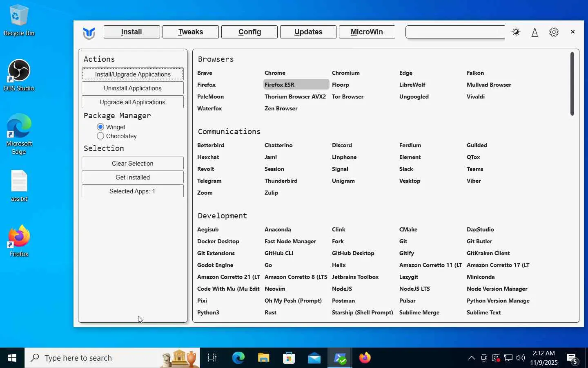Screen dimensions: 588x368
Task: Select Python3 in Development
Action: click(x=208, y=312)
